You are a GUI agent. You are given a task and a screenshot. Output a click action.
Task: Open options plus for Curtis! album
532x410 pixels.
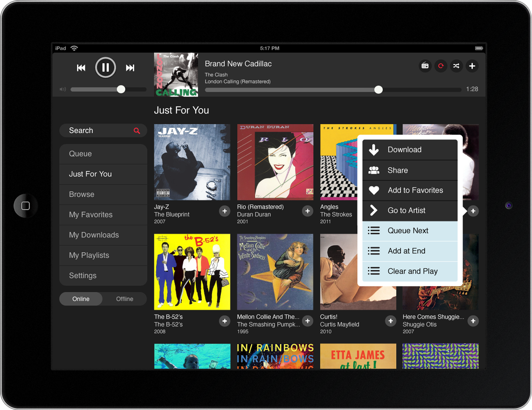pos(390,321)
